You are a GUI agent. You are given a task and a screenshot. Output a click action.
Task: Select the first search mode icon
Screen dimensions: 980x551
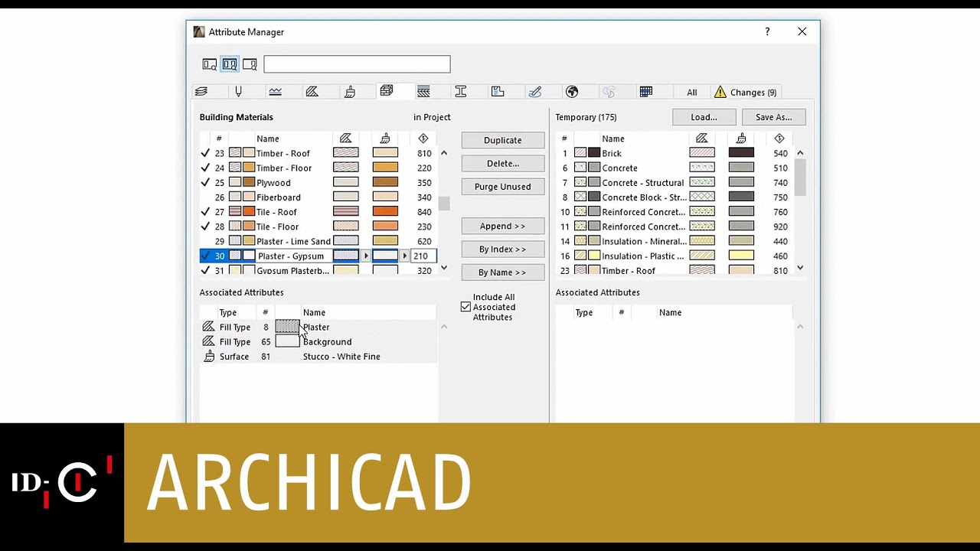209,64
